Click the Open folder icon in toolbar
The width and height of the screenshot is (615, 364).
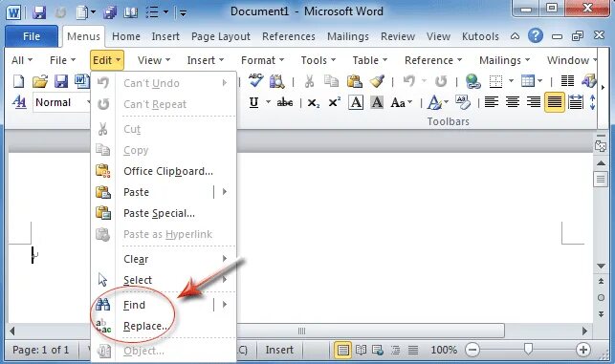pyautogui.click(x=39, y=81)
